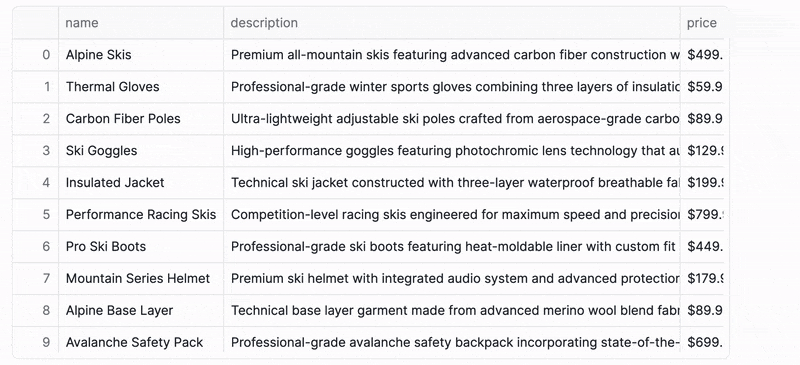Click the name column header
This screenshot has width=800, height=365.
[x=141, y=23]
